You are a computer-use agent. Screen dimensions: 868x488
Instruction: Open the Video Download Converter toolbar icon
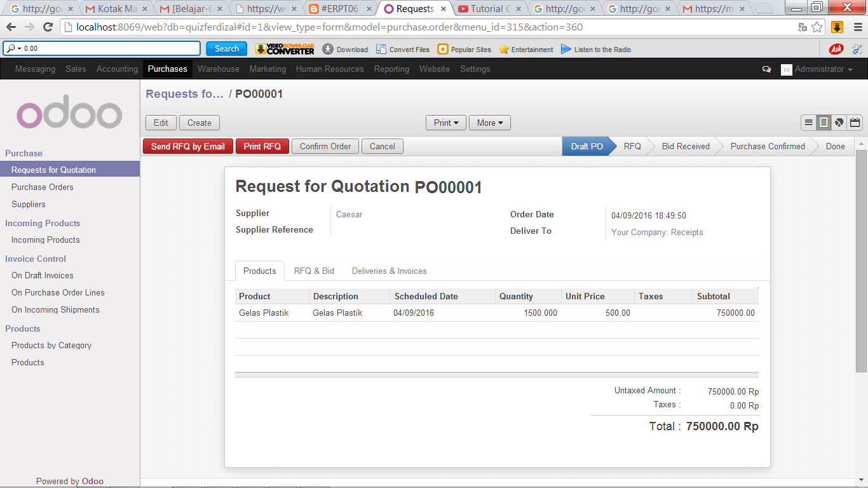coord(284,49)
